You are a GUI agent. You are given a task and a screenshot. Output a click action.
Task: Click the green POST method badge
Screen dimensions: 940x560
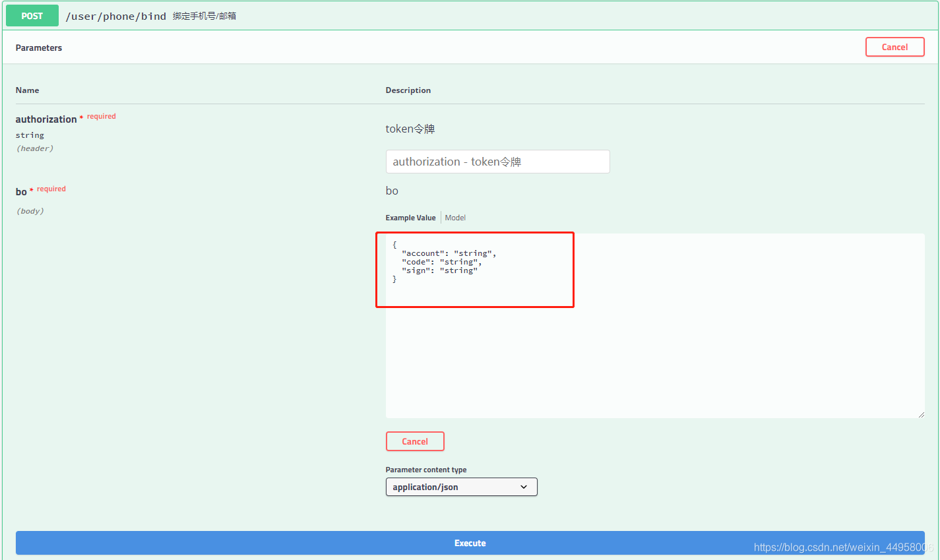(32, 16)
